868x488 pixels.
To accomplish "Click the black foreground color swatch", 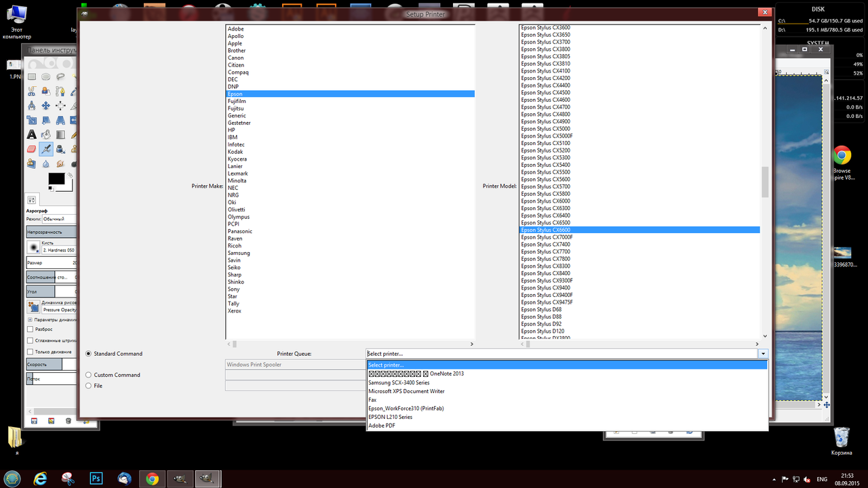I will point(56,180).
